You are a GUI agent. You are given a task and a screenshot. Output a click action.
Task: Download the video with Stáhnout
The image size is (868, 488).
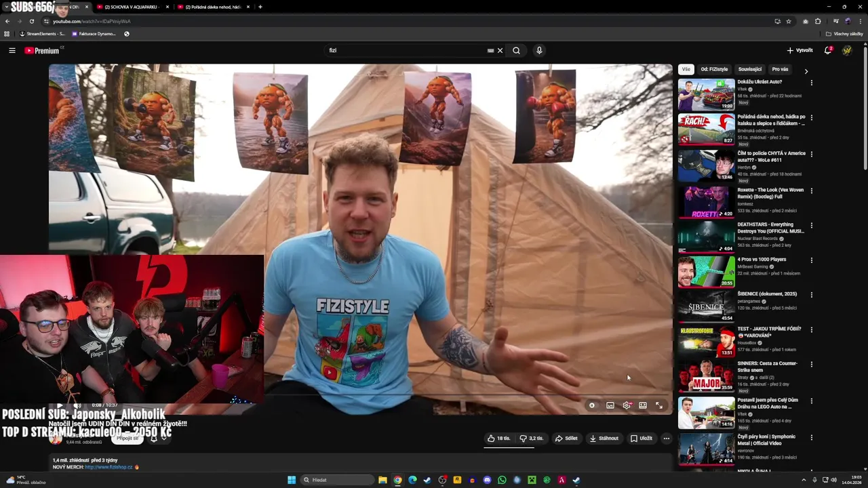tap(604, 439)
